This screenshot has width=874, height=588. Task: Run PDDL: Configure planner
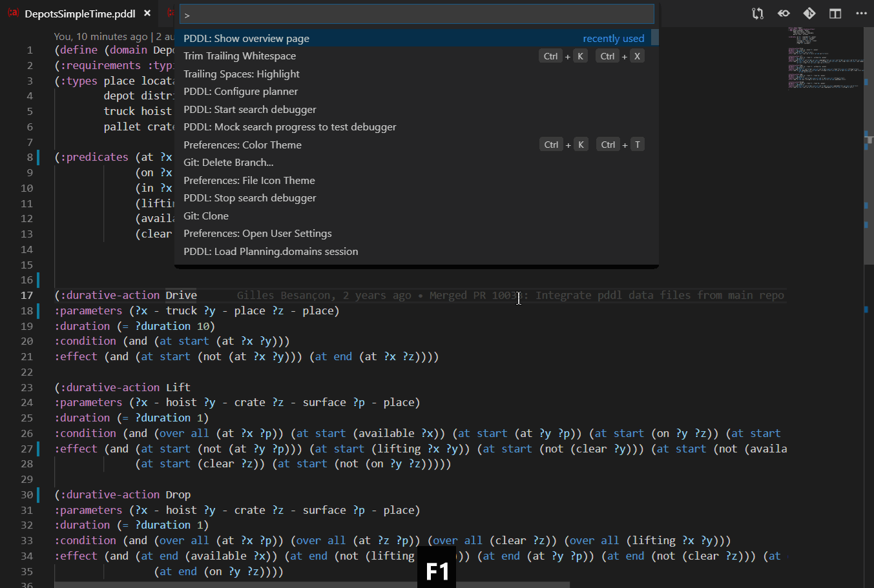tap(417, 92)
